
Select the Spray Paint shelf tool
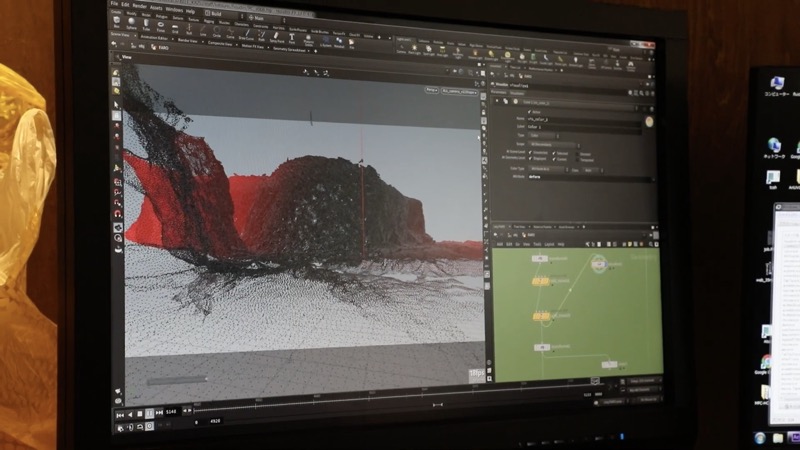[277, 38]
